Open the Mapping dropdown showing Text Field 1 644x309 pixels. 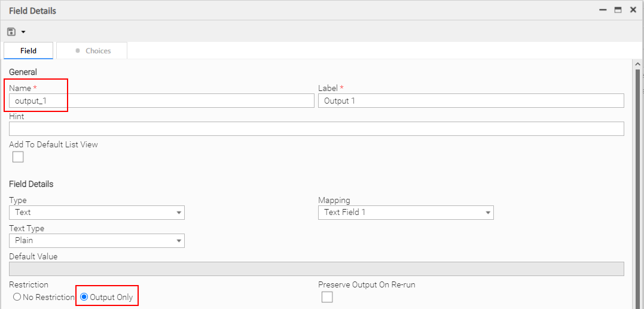(x=405, y=213)
